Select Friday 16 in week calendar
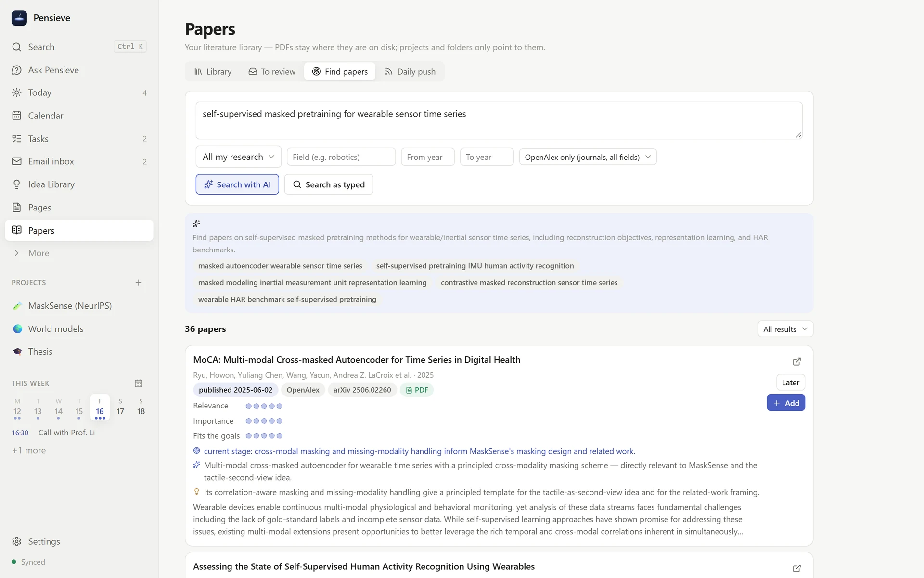This screenshot has width=924, height=578. [x=100, y=407]
